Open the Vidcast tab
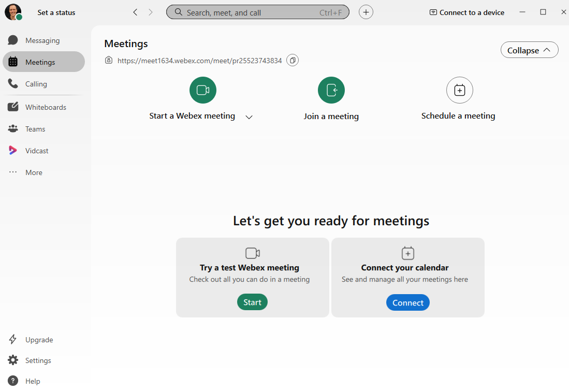The image size is (569, 392). click(43, 151)
